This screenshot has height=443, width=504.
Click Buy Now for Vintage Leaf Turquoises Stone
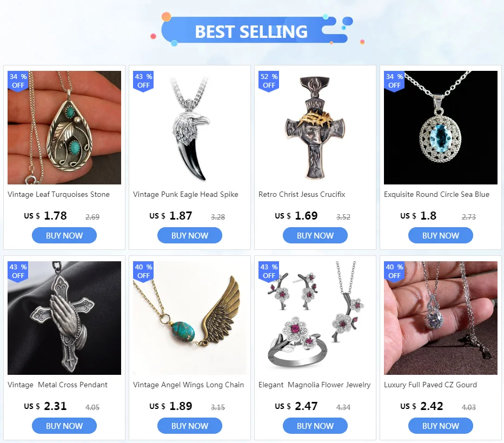coord(64,235)
